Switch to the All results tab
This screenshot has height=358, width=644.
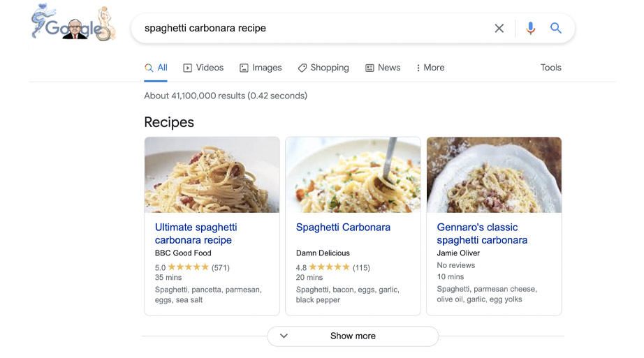pyautogui.click(x=156, y=68)
